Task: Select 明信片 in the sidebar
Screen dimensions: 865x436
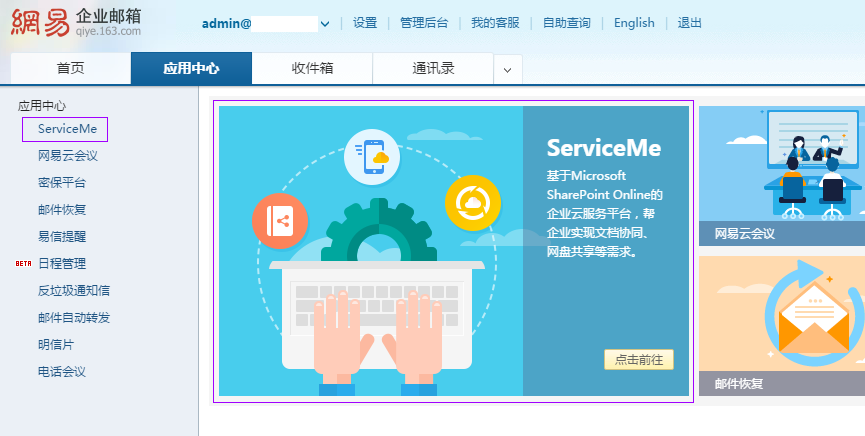Action: click(x=56, y=345)
